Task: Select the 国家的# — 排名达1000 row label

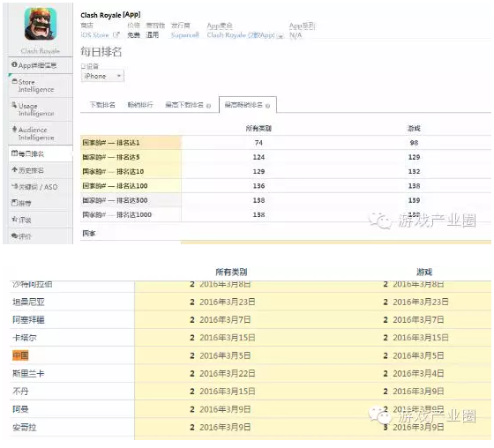Action: pos(116,214)
